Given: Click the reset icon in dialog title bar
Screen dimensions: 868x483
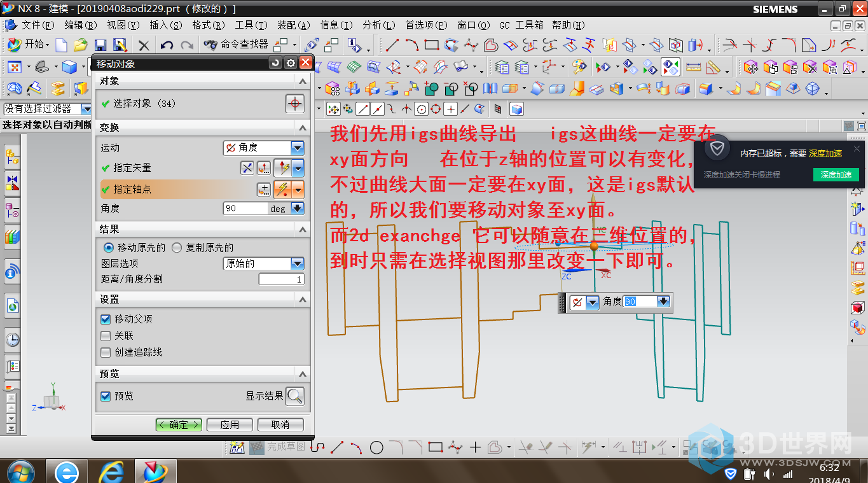Looking at the screenshot, I should (x=275, y=63).
